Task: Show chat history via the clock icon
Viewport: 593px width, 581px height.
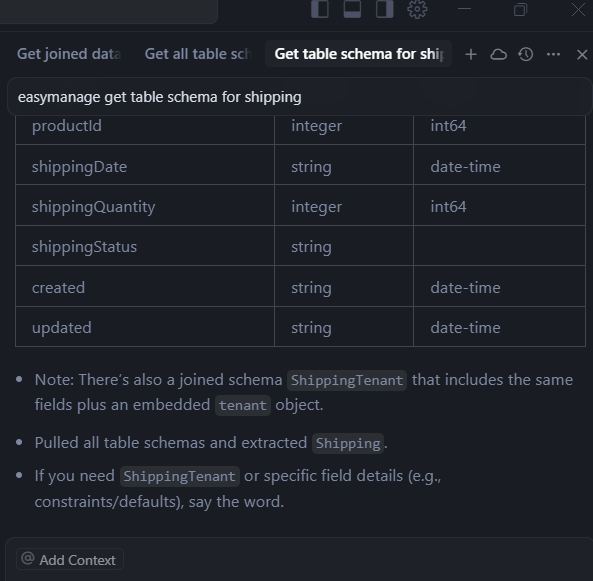Action: point(526,54)
